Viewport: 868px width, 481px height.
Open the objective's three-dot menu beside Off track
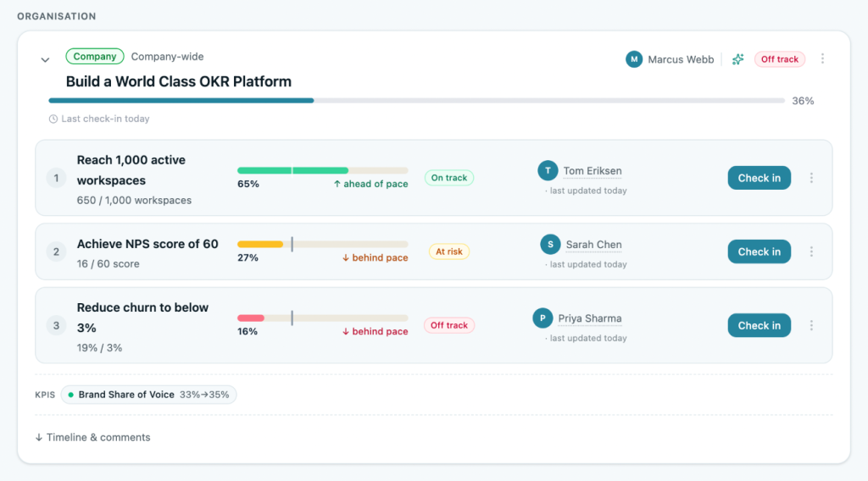click(x=822, y=58)
